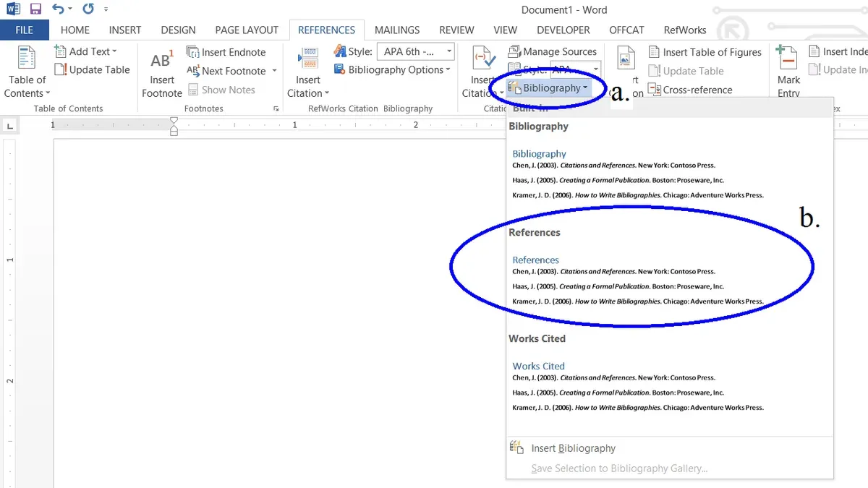Click Insert Bibliography menu entry

point(573,448)
